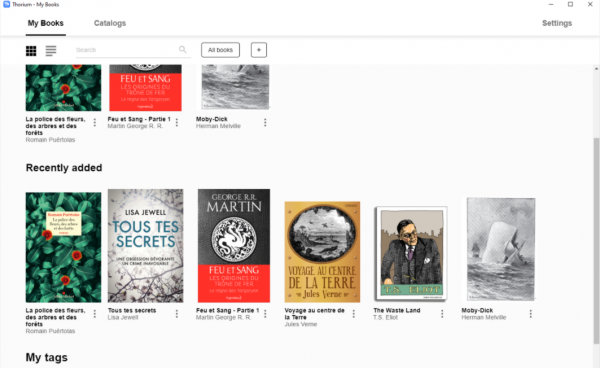Open the top row La police des fleurs cover

[x=64, y=88]
